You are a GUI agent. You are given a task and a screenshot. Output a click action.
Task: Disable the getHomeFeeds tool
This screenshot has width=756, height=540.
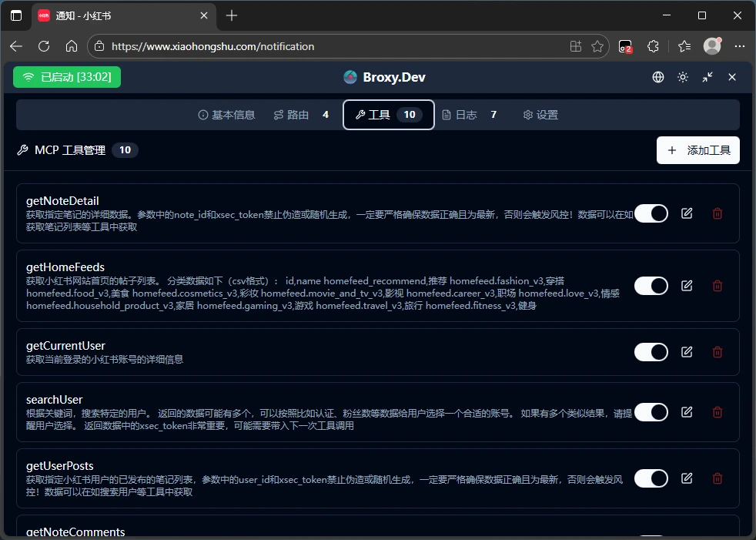pos(651,286)
